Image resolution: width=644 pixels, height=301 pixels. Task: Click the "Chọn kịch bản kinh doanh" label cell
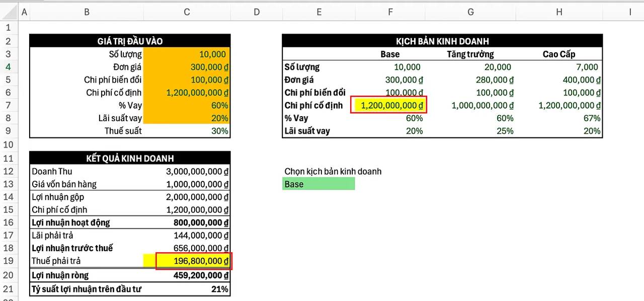(x=333, y=171)
